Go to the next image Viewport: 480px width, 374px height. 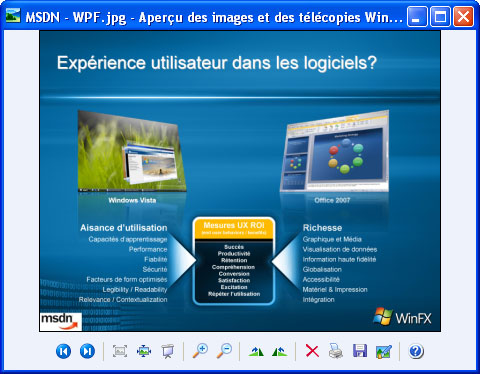pos(87,351)
